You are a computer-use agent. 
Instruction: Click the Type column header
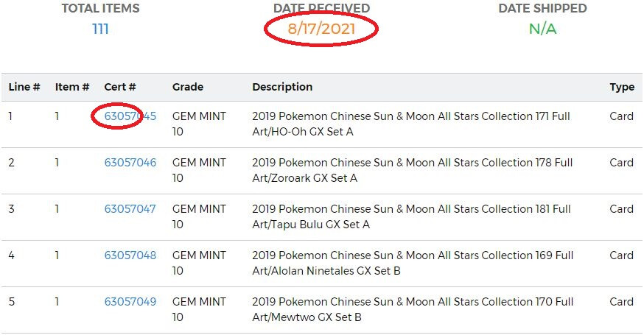(622, 87)
